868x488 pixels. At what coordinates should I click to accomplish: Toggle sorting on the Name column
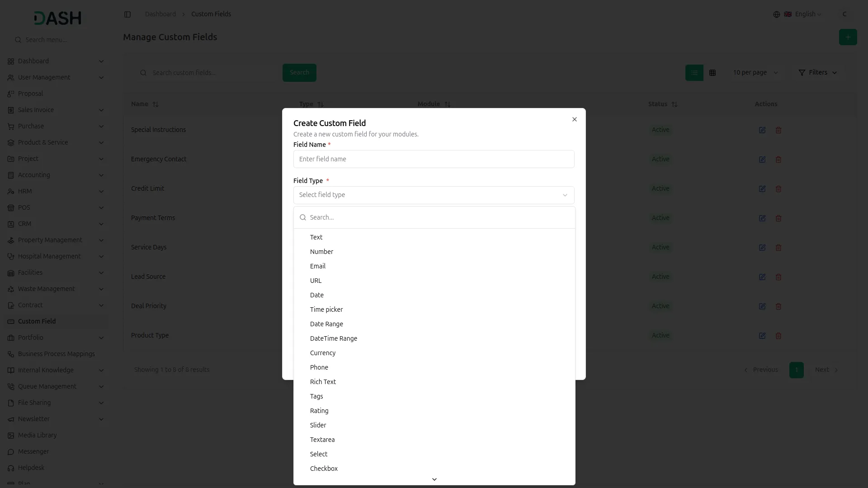(155, 104)
